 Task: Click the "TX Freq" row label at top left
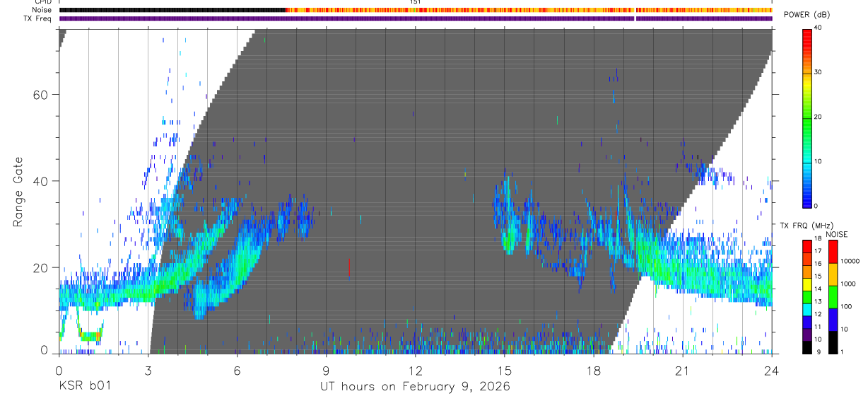click(37, 18)
